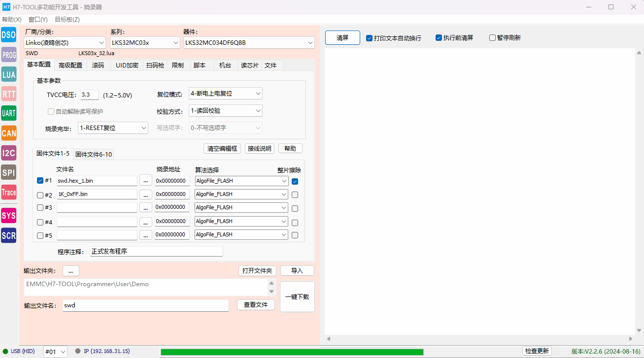This screenshot has height=358, width=644.
Task: Click the 一键下载 button
Action: [297, 297]
